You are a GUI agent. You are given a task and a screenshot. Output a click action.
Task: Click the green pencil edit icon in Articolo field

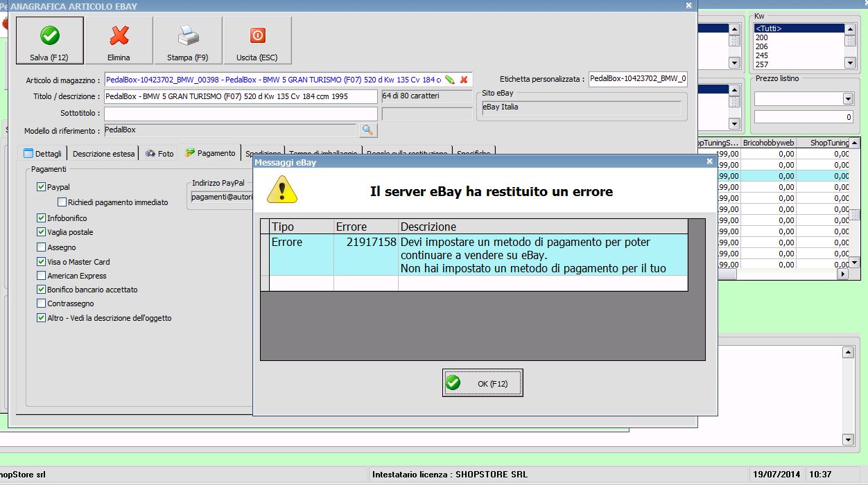(450, 80)
